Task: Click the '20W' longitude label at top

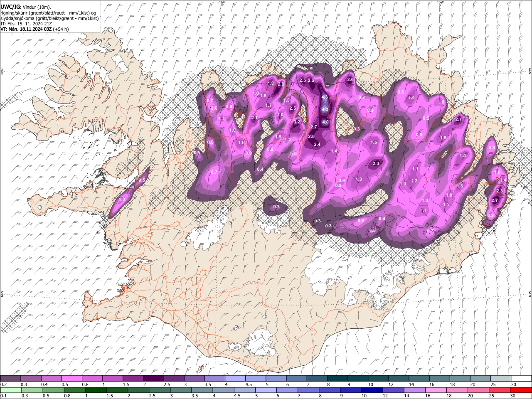Action: [x=221, y=2]
